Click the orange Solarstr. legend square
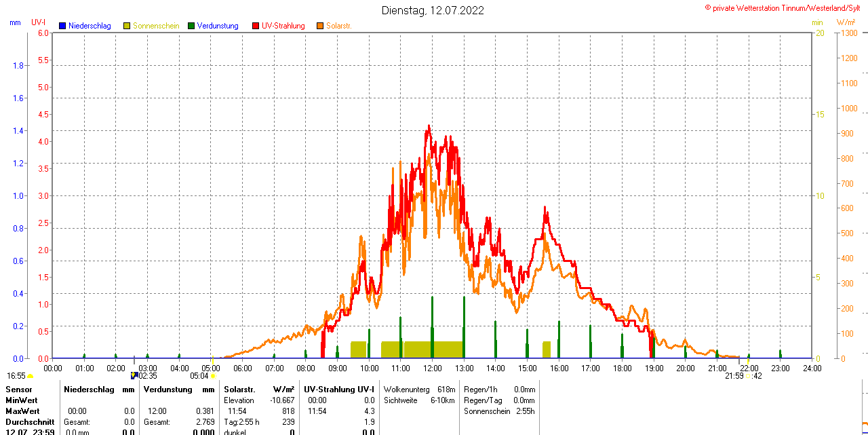Screen dimensions: 868x435 coord(320,26)
